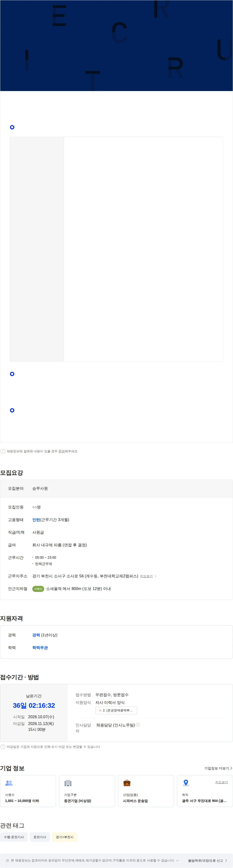Click 불법/허위/과장/오류 신고 link
This screenshot has height=868, width=233.
pos(208,860)
